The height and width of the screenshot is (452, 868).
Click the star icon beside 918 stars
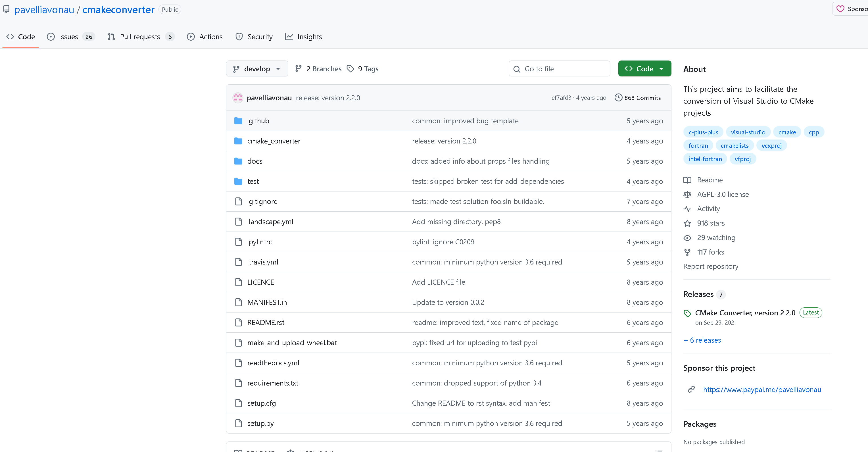point(687,223)
